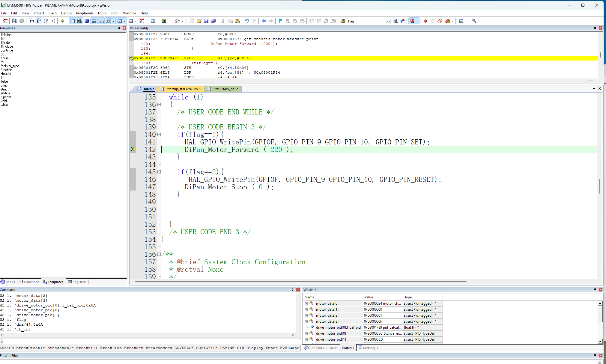Click the System Viewer windows icon
606x364 pixels.
point(164,21)
